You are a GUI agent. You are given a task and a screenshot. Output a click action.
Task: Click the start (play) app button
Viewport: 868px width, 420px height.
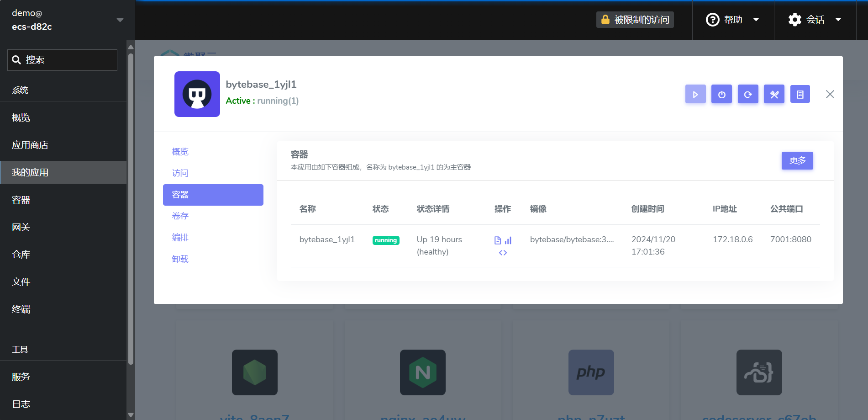[695, 94]
